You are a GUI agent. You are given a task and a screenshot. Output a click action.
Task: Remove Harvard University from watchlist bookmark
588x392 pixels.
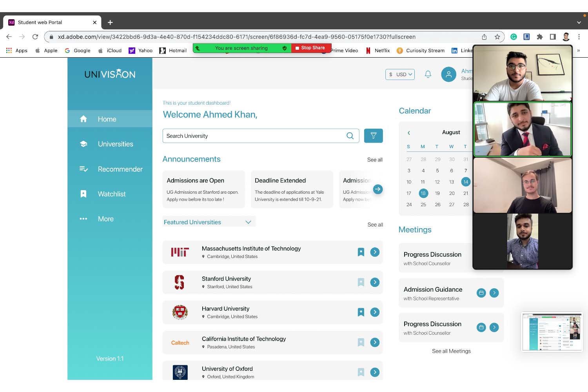coord(361,312)
